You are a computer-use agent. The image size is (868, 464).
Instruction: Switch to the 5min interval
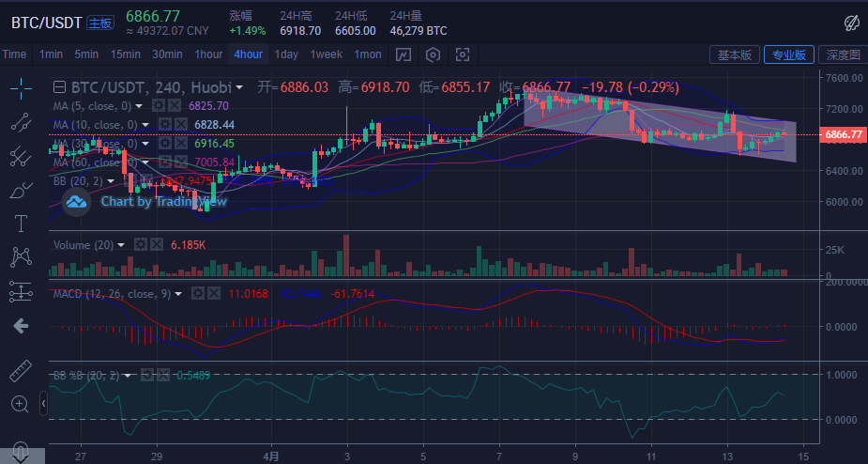[86, 54]
